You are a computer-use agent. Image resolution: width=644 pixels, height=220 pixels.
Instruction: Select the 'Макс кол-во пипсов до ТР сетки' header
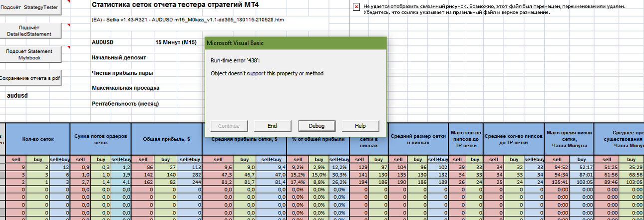466,139
